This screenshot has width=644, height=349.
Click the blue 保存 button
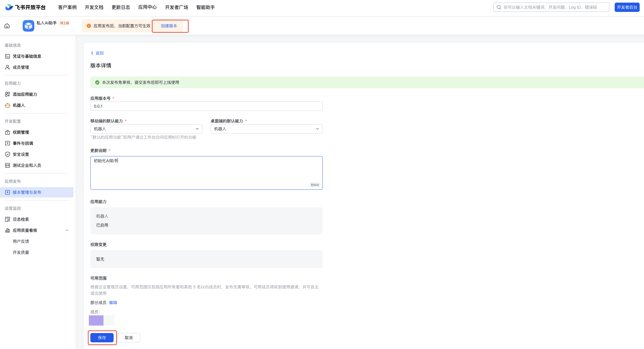coord(102,338)
